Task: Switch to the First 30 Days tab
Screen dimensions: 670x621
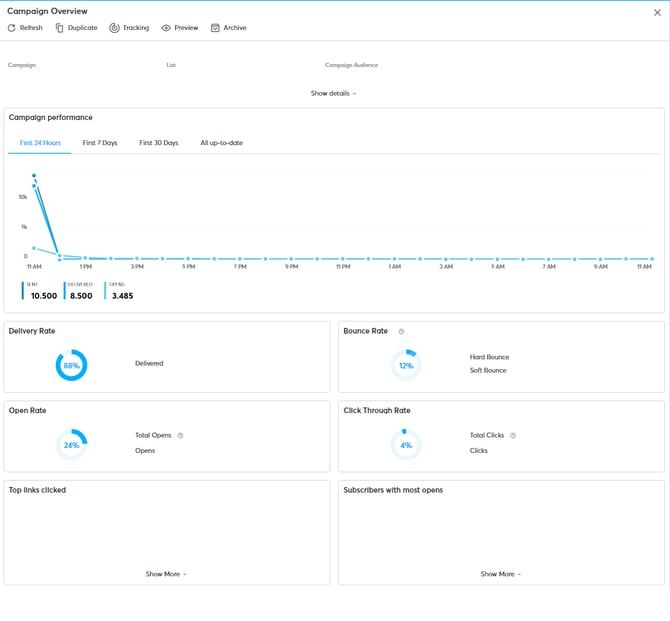Action: [159, 143]
